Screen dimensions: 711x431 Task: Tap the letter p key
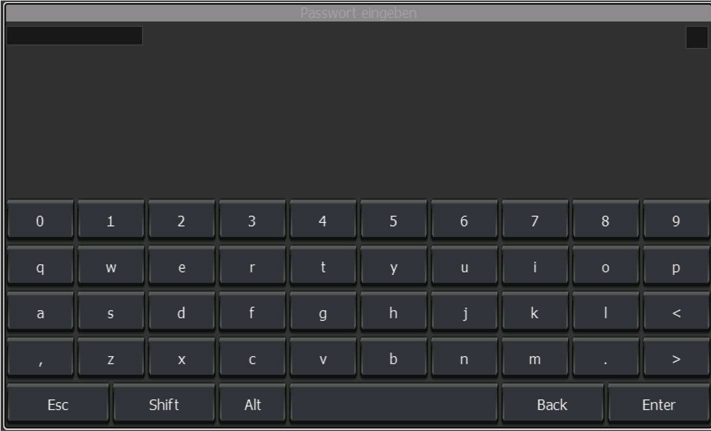[x=676, y=266]
